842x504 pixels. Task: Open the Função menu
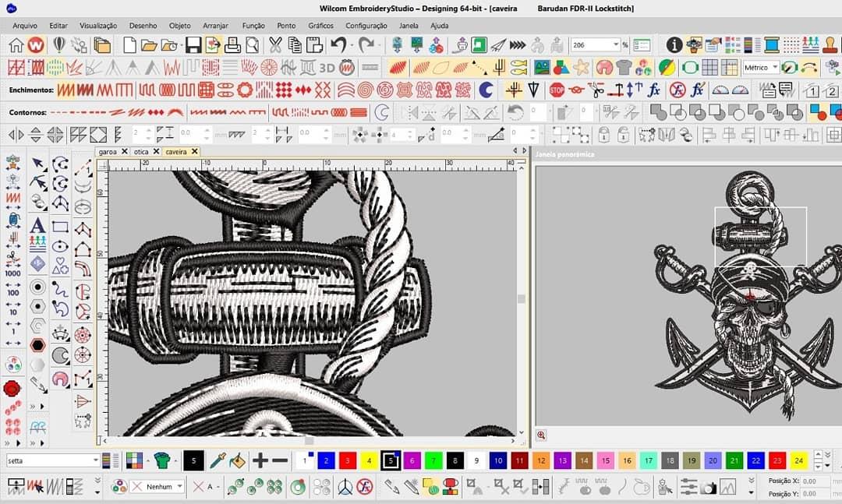point(253,25)
